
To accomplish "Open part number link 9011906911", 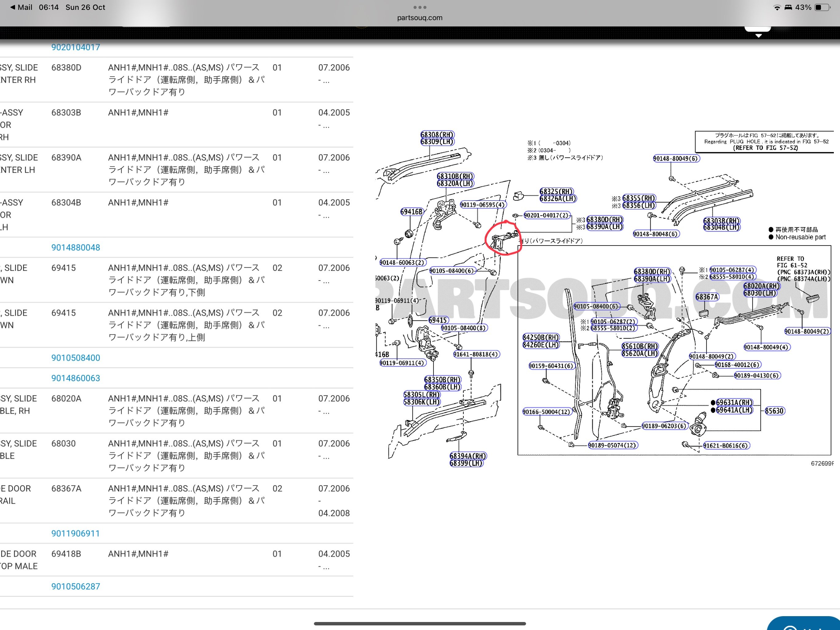I will [76, 533].
